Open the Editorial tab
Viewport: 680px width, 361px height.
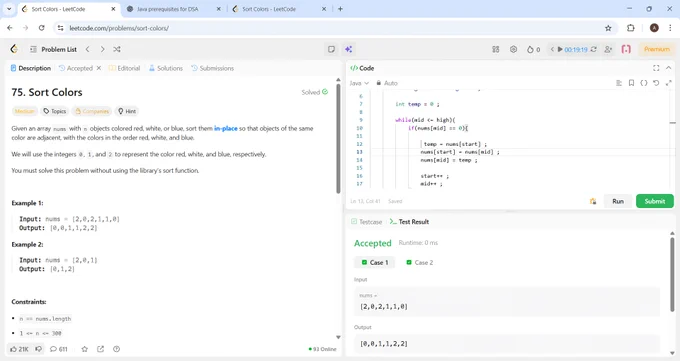tap(124, 68)
